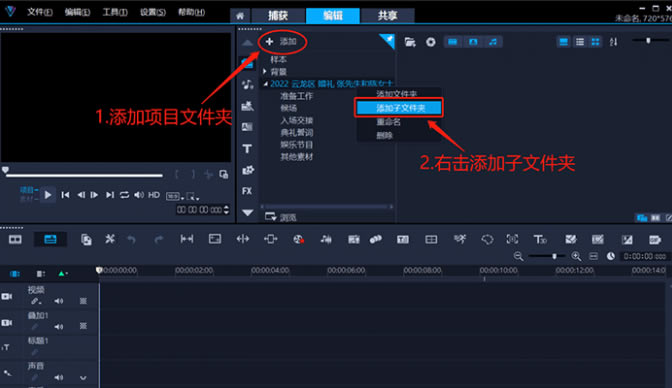Switch to timeline view

(x=50, y=240)
